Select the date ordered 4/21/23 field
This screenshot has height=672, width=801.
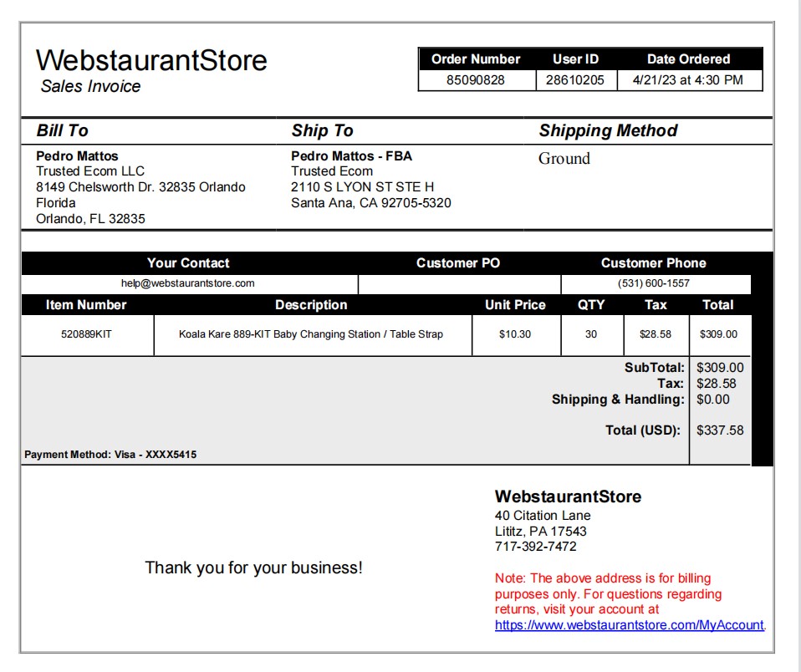(688, 80)
